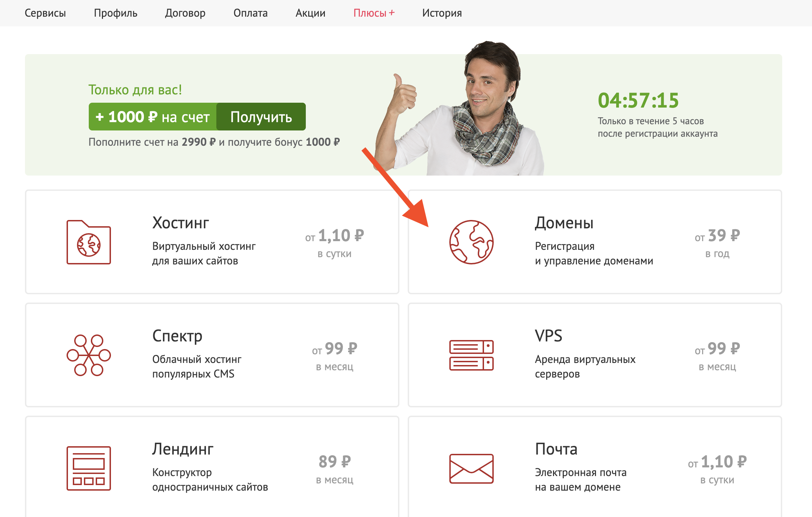Click the +1000 ₽ на счет label
The height and width of the screenshot is (517, 812).
(x=153, y=117)
